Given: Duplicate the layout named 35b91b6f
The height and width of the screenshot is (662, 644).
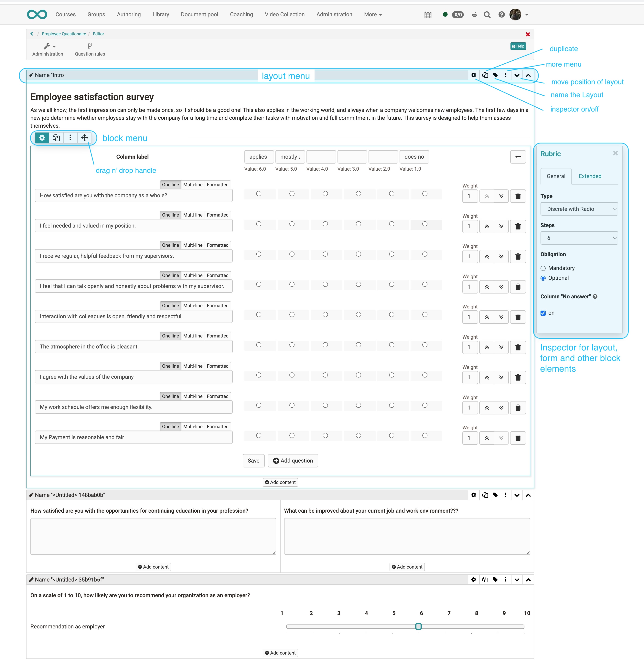Looking at the screenshot, I should [x=485, y=580].
